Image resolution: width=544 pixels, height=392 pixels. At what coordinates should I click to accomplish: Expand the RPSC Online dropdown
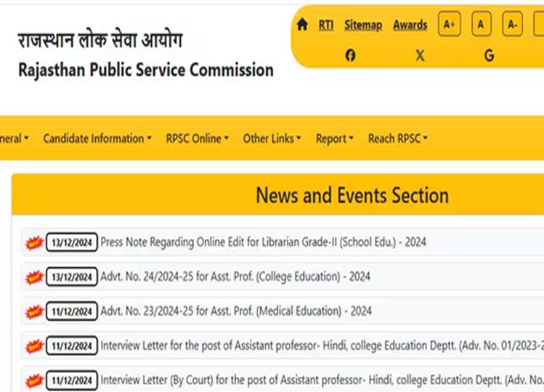coord(197,139)
